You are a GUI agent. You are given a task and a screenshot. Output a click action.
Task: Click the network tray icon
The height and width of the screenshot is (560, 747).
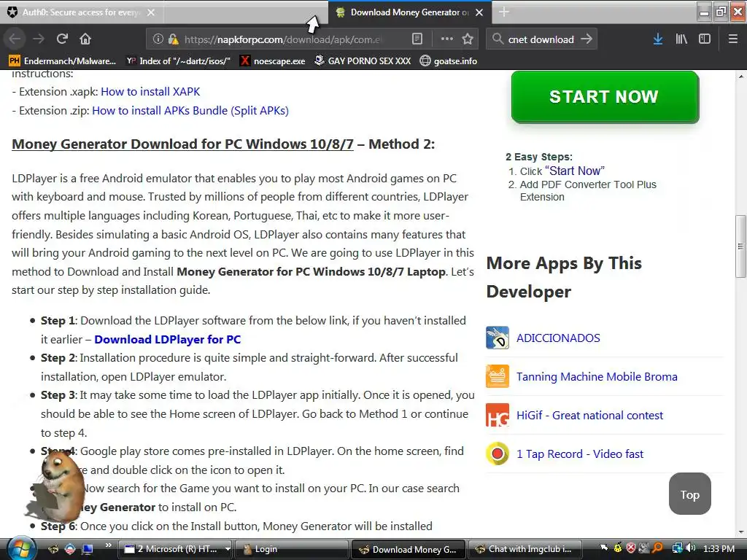click(676, 548)
